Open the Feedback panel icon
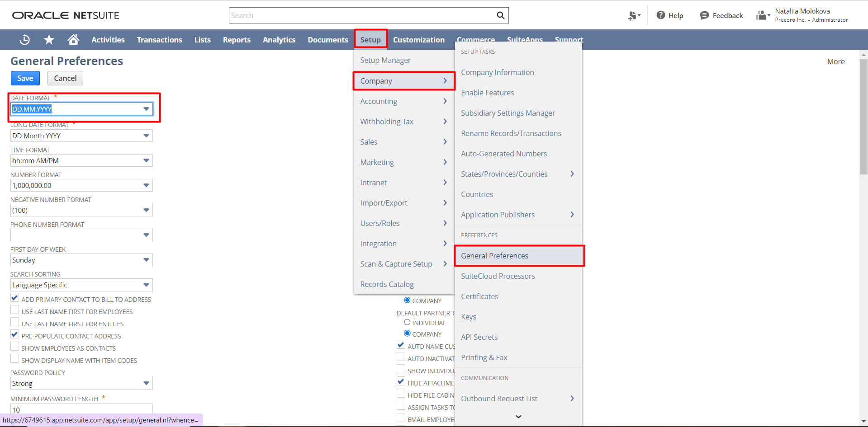The image size is (868, 427). pyautogui.click(x=704, y=15)
